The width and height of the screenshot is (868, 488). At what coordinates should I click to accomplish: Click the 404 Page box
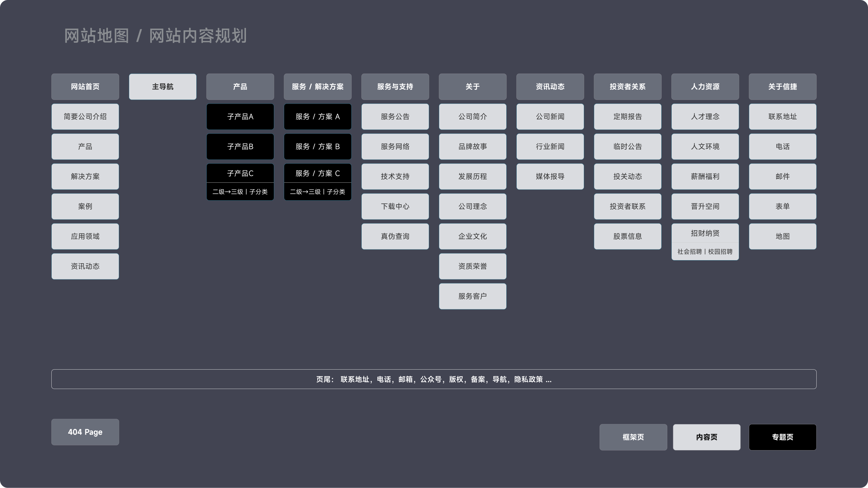tap(85, 432)
